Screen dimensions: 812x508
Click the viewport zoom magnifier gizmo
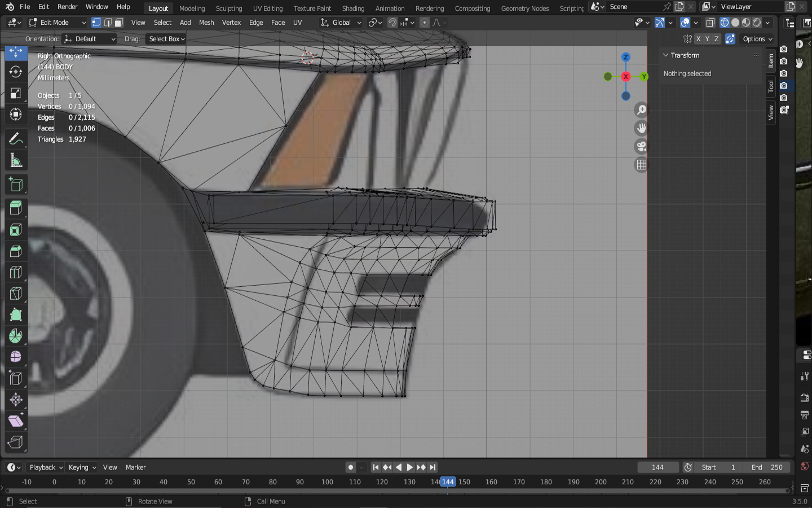[x=642, y=110]
